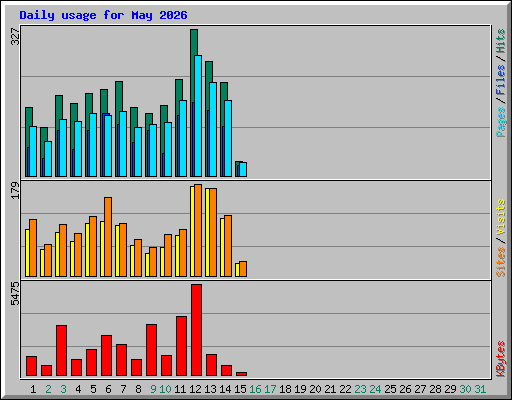Click the orange sites bar for day 1

point(33,248)
